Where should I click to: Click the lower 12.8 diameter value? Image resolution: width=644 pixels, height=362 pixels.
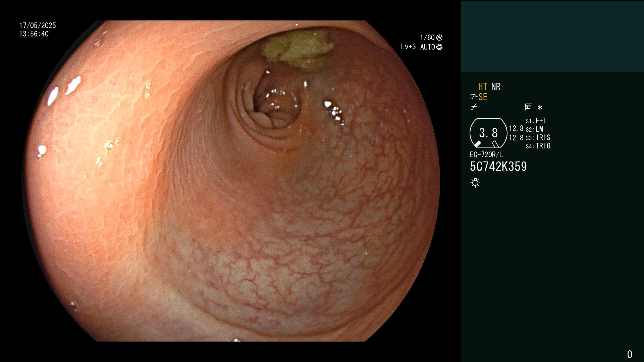tap(516, 138)
